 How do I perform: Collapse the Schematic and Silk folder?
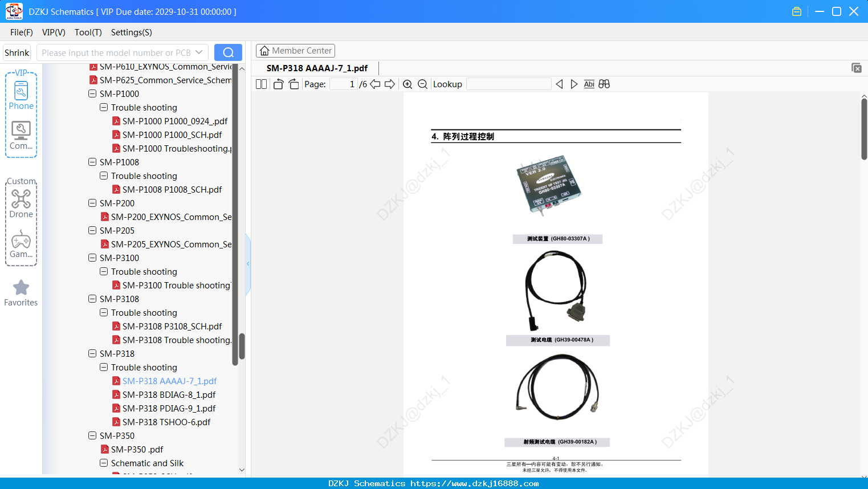[104, 463]
